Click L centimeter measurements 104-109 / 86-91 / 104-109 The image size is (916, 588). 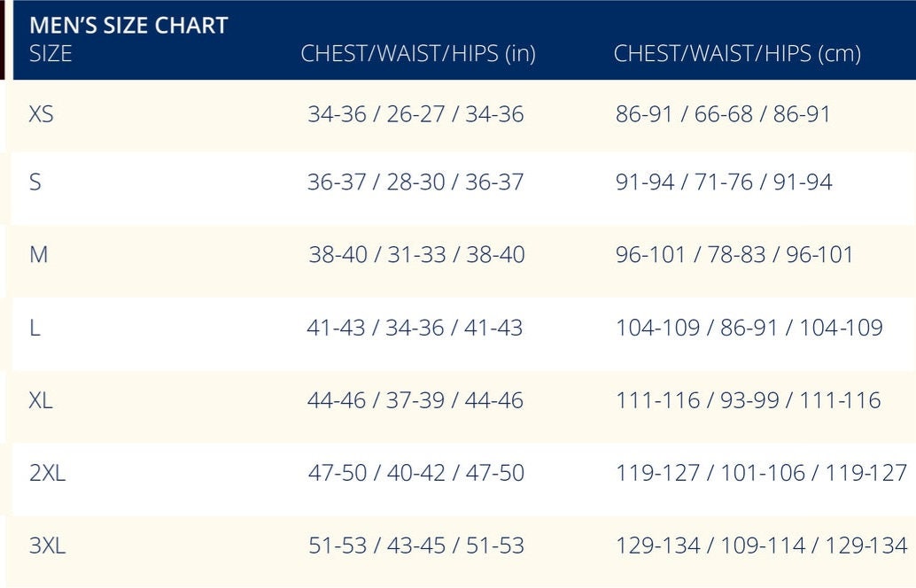click(749, 328)
